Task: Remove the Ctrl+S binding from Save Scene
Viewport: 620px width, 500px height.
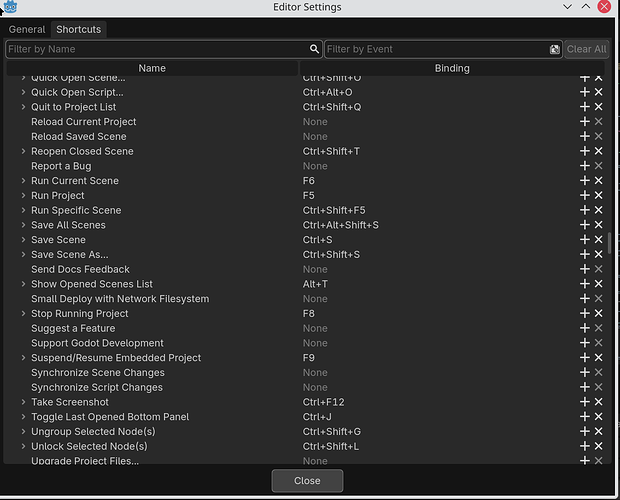Action: coord(599,240)
